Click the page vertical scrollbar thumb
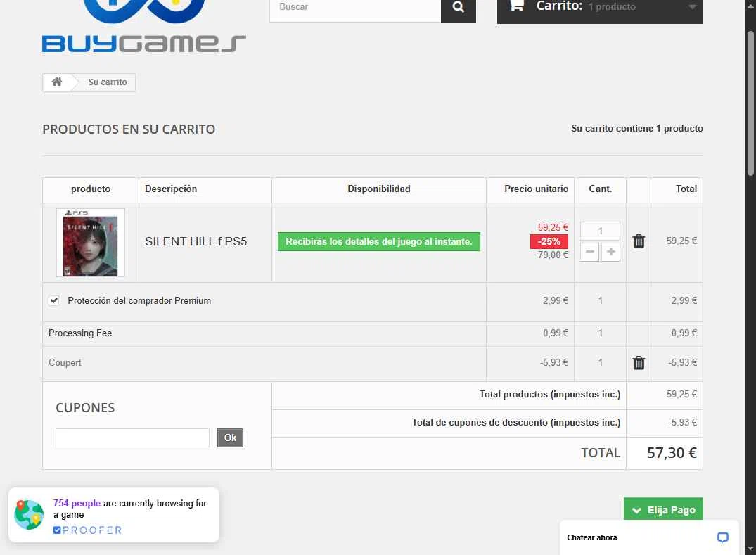 750,103
